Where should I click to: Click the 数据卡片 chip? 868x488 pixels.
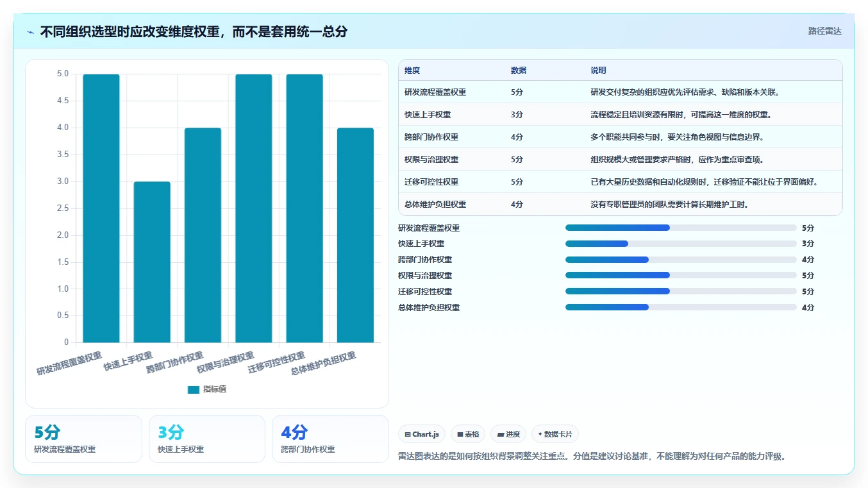click(x=555, y=434)
